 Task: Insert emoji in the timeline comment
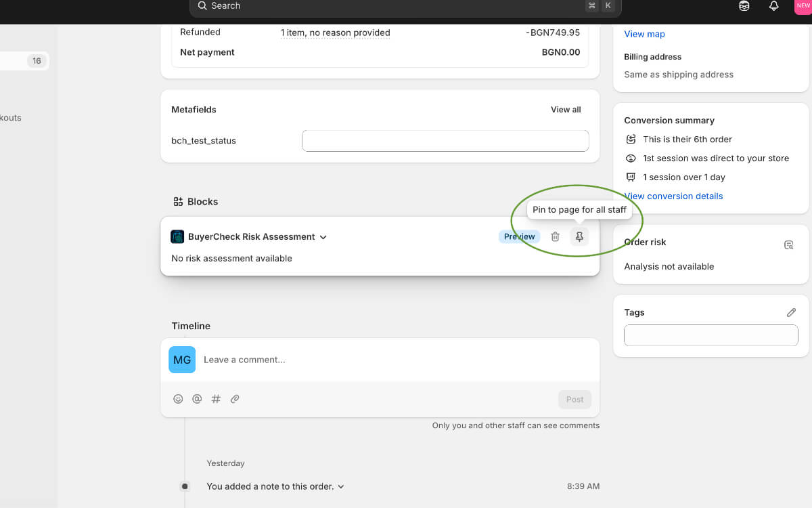pyautogui.click(x=178, y=399)
